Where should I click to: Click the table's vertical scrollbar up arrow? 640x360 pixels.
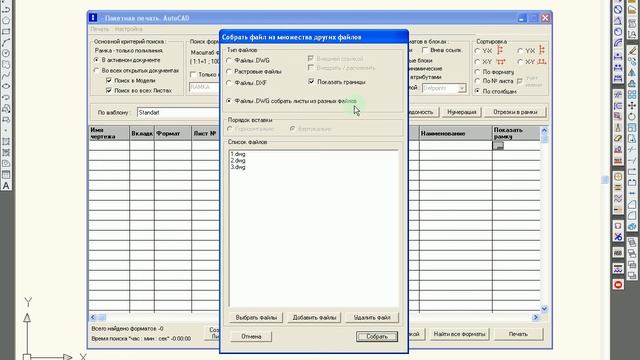tap(544, 130)
